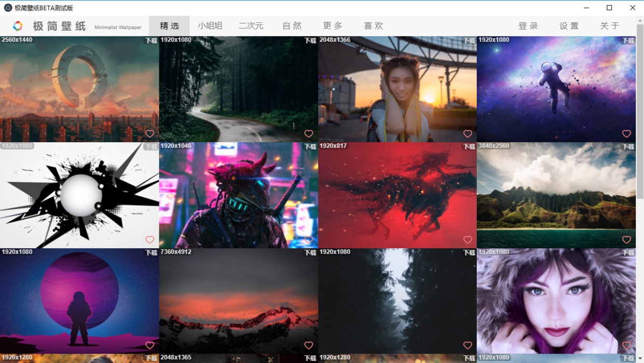
Task: Open the purple-haired girl fur hood thumbnail
Action: click(x=556, y=301)
